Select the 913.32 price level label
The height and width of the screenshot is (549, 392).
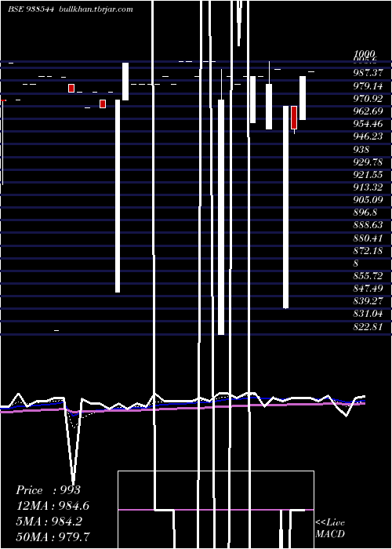pyautogui.click(x=368, y=187)
